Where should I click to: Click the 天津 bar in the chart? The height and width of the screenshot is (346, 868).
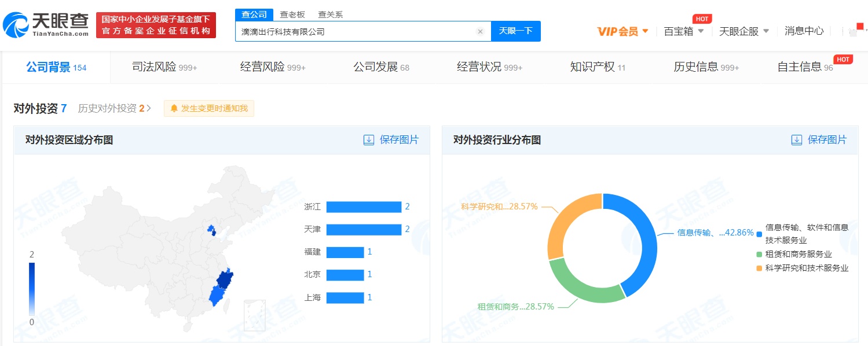point(364,230)
